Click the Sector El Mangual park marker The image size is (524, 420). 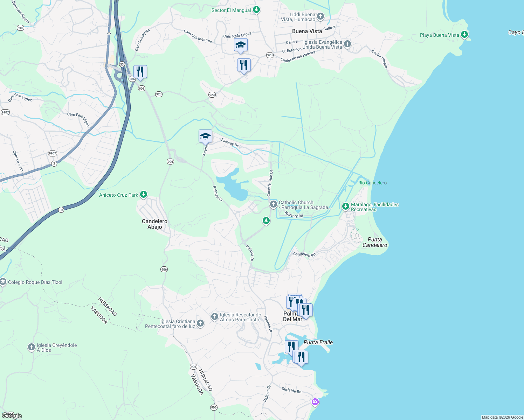256,10
